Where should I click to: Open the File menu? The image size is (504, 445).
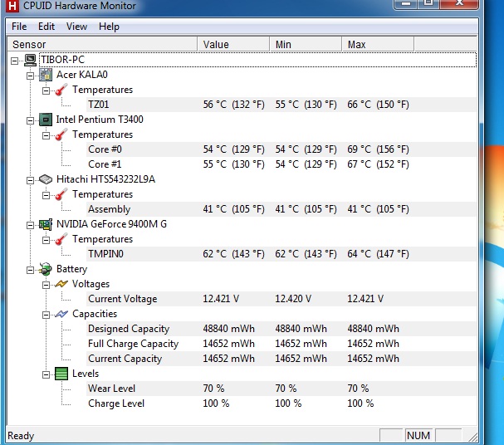pyautogui.click(x=19, y=27)
